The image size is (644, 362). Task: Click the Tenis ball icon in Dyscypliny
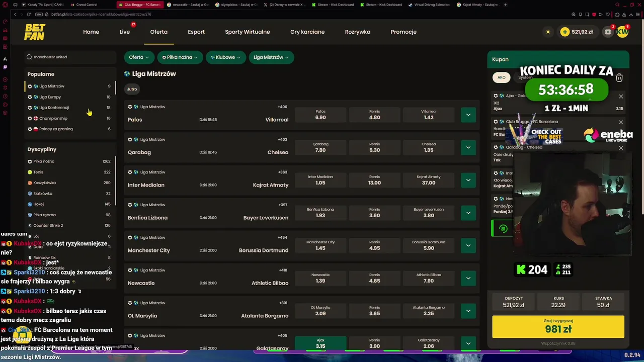pos(30,172)
